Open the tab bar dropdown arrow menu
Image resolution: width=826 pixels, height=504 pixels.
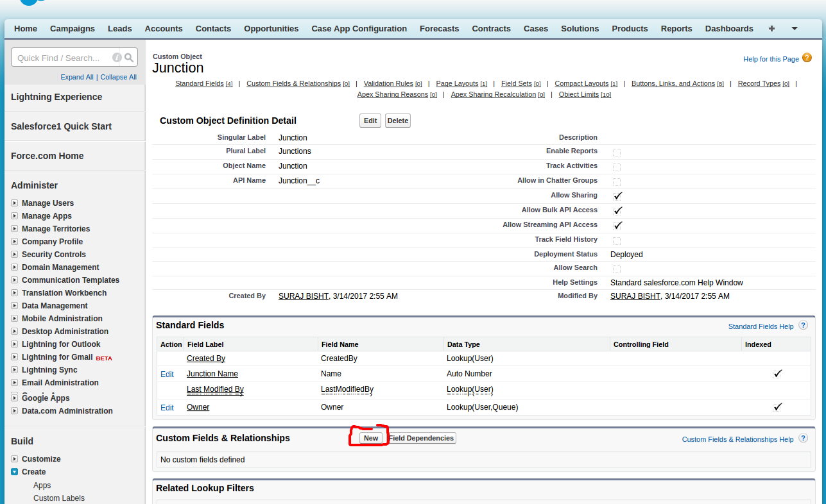point(794,29)
